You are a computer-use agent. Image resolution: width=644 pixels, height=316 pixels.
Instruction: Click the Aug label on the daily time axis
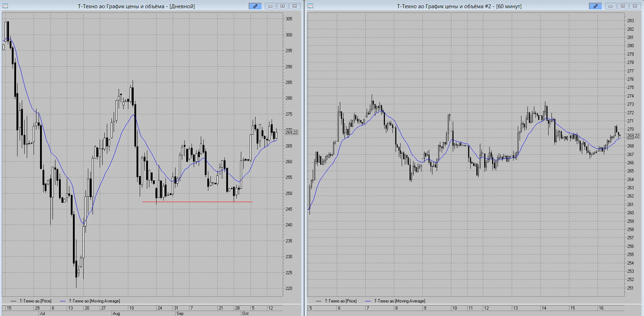point(116,314)
